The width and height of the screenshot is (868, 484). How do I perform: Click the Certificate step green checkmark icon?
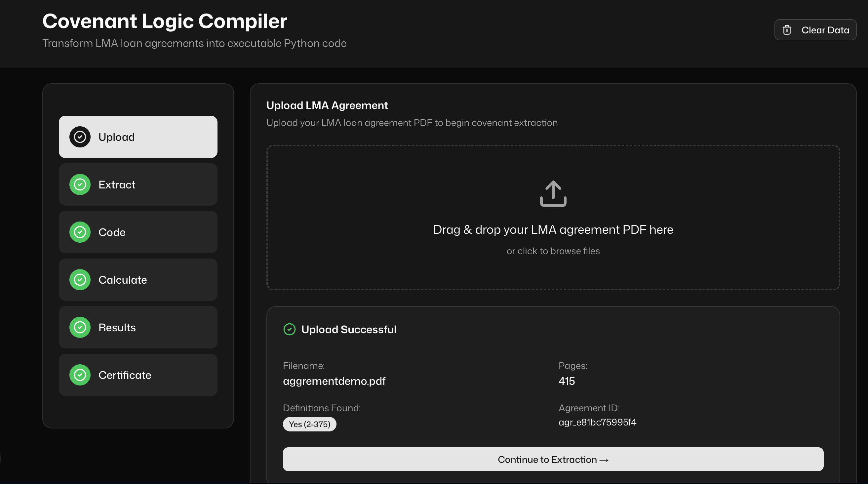point(80,375)
